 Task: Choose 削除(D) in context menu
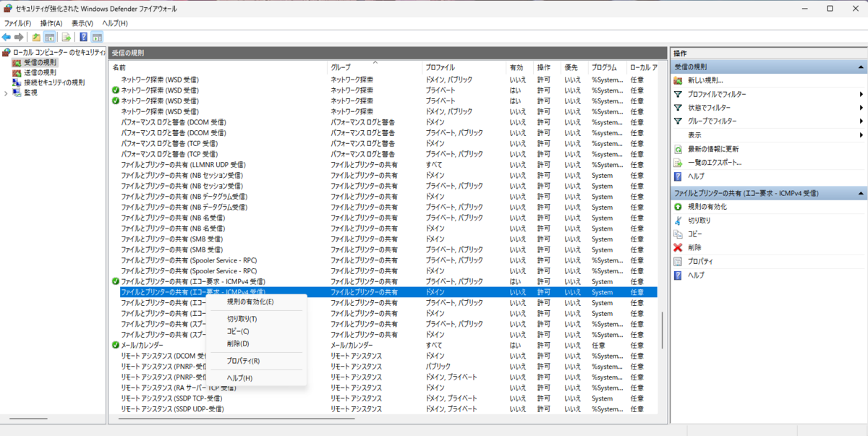[x=257, y=343]
